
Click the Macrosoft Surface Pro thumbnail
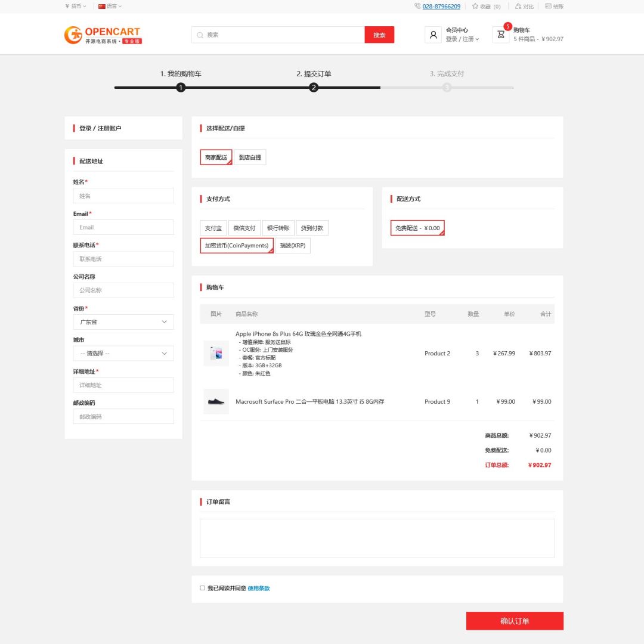click(216, 401)
